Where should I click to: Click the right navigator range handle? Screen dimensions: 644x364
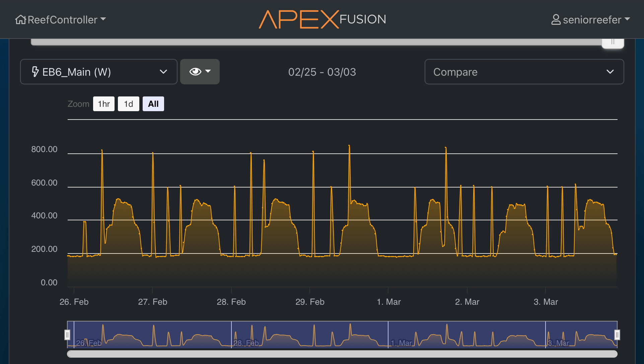coord(617,335)
